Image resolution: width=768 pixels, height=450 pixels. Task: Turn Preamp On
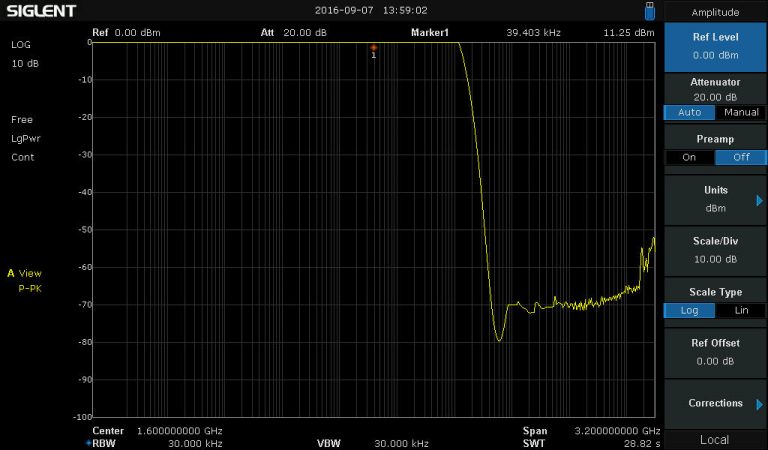(689, 157)
